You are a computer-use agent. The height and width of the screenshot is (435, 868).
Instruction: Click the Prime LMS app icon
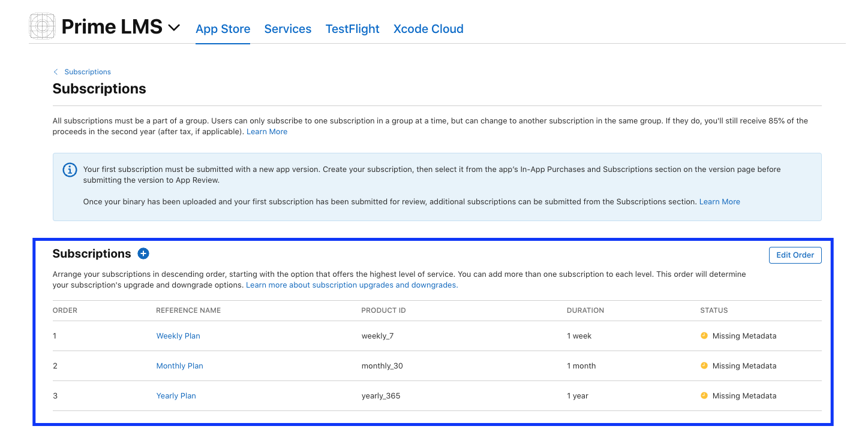(42, 27)
